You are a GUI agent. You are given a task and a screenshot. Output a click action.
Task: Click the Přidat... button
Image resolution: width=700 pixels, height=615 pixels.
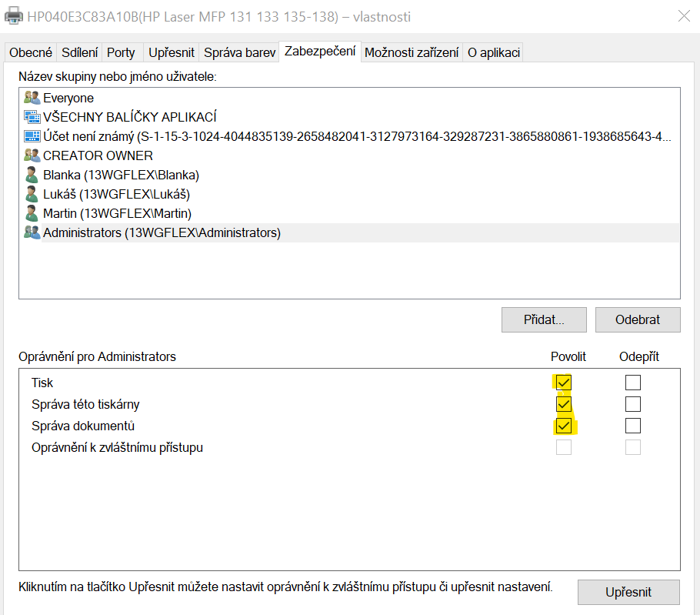544,319
